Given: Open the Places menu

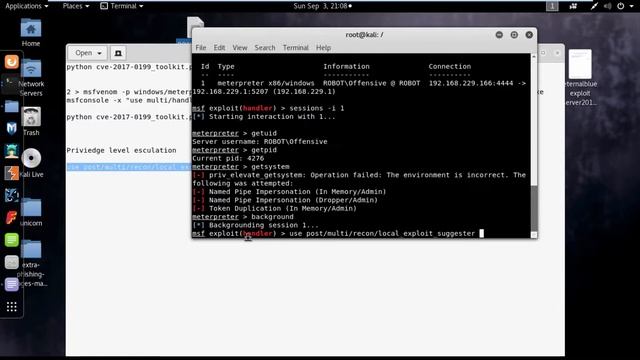Looking at the screenshot, I should point(76,6).
